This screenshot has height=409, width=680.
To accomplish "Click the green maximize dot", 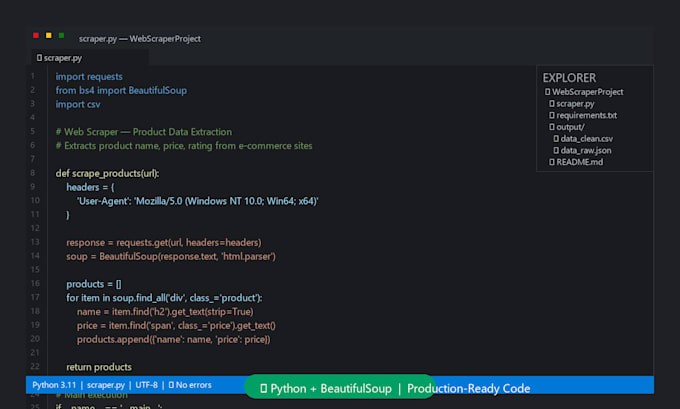I will tap(61, 35).
